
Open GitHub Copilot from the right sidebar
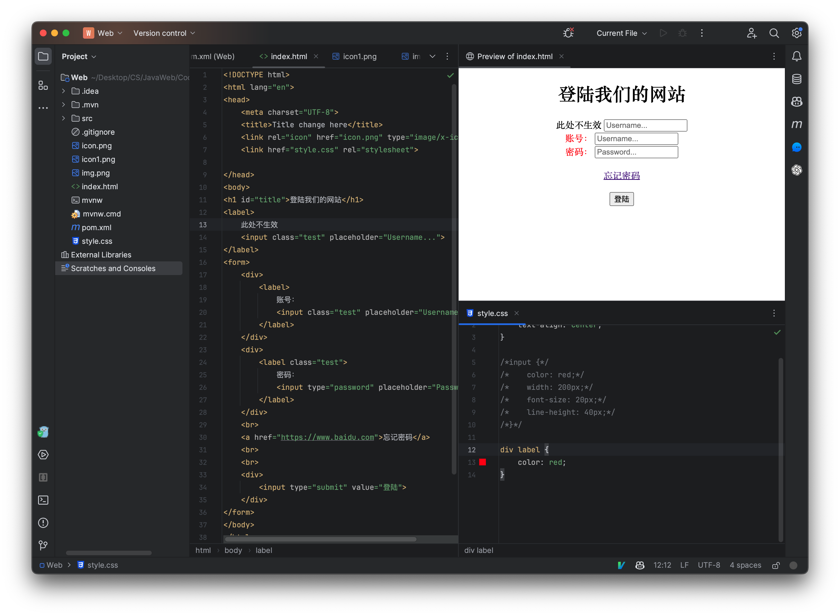[x=797, y=102]
